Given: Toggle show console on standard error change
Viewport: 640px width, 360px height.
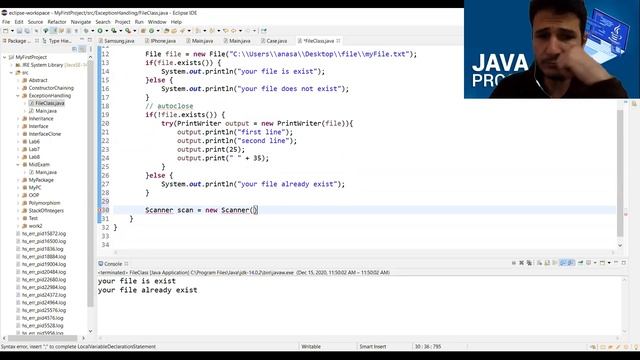Looking at the screenshot, I should tap(570, 263).
